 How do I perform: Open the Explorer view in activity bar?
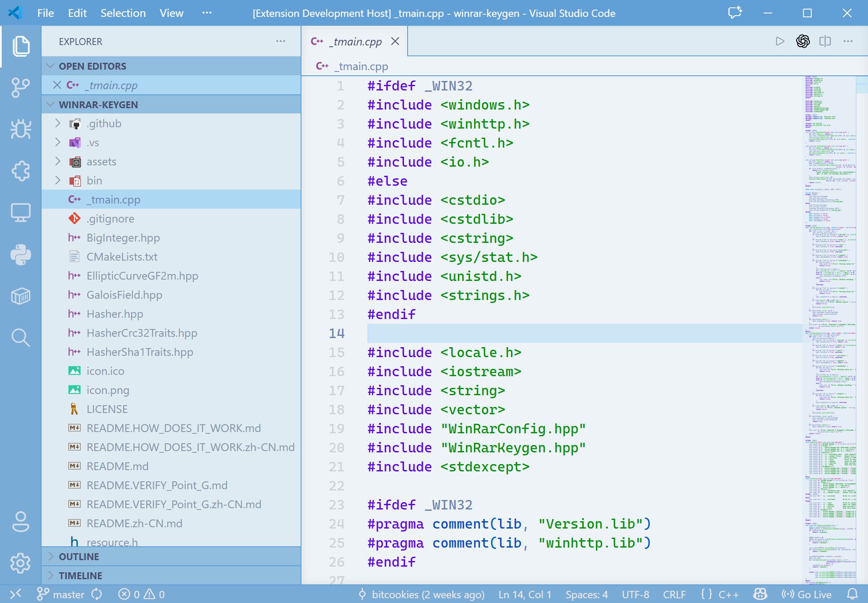(x=21, y=46)
